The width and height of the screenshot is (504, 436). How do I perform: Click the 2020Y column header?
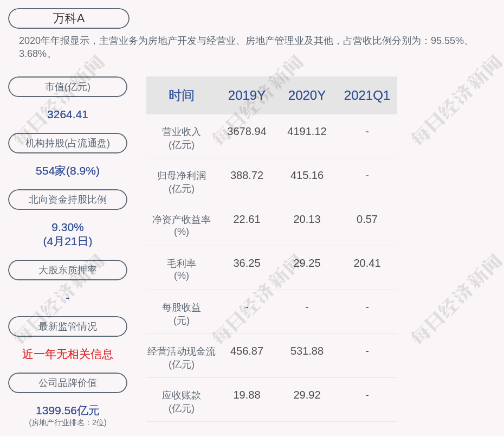(307, 95)
